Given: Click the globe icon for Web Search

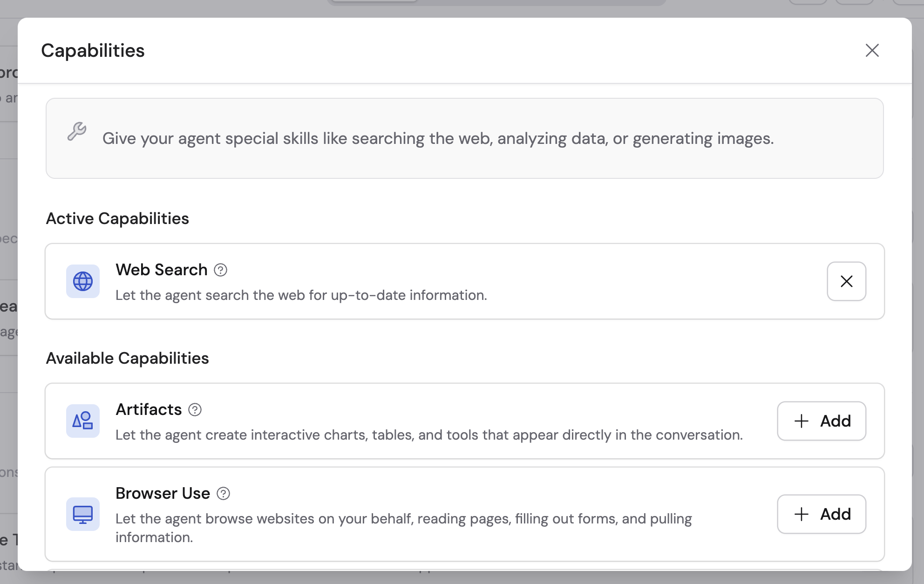Looking at the screenshot, I should click(82, 281).
